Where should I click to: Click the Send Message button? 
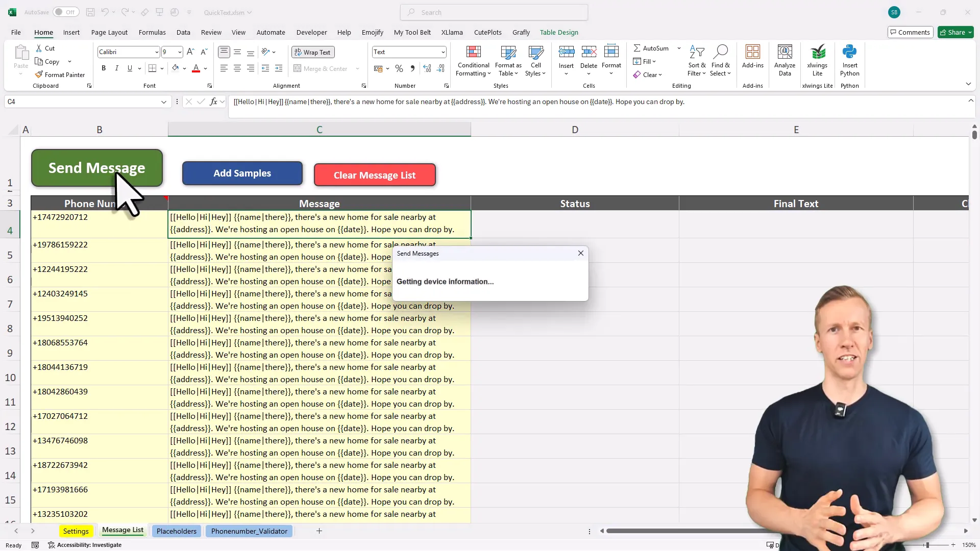(x=96, y=168)
